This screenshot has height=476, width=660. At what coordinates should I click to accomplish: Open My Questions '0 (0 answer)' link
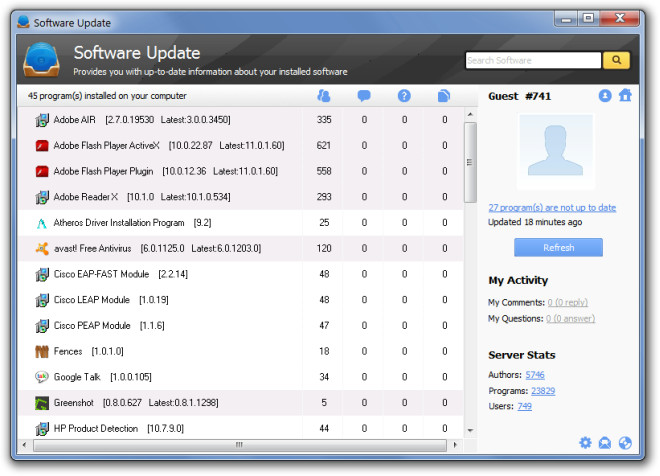pyautogui.click(x=570, y=319)
